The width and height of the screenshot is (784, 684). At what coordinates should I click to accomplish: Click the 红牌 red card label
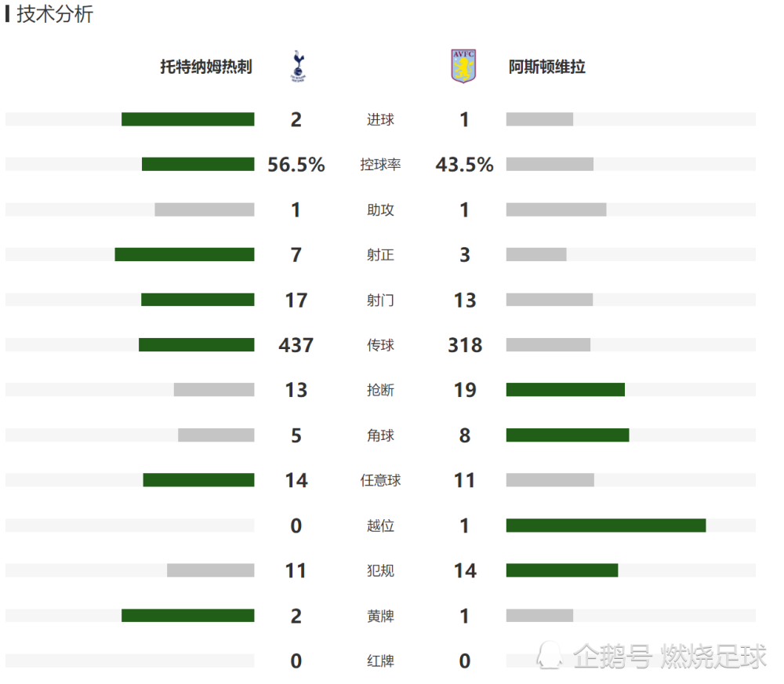click(x=380, y=661)
